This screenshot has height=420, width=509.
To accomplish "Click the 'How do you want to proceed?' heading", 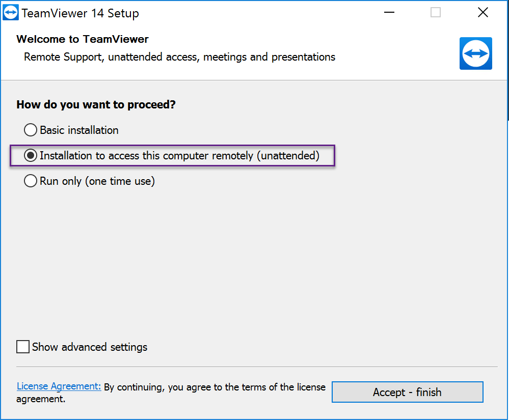I will 96,105.
